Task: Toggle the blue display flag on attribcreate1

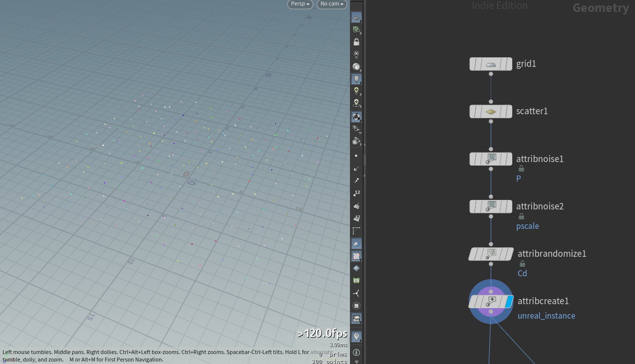Action: (509, 301)
